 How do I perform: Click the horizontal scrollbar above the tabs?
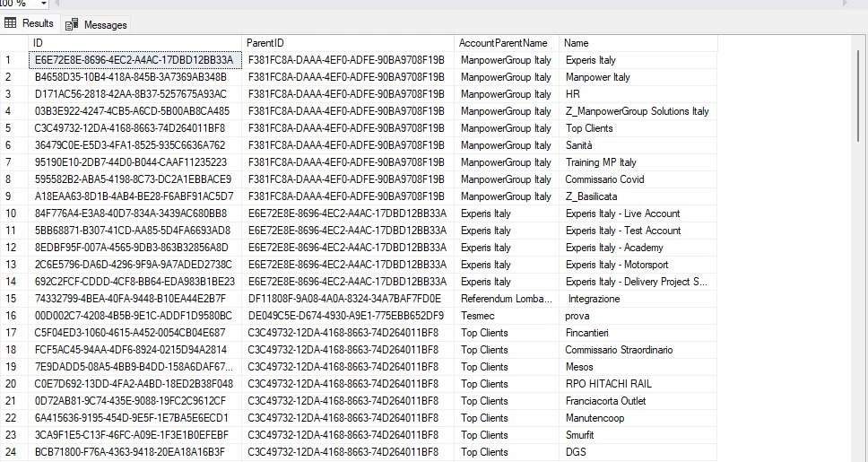pos(451,4)
